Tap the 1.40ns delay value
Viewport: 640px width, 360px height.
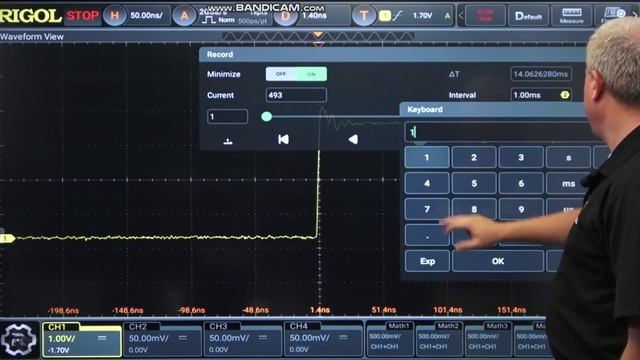pyautogui.click(x=314, y=16)
